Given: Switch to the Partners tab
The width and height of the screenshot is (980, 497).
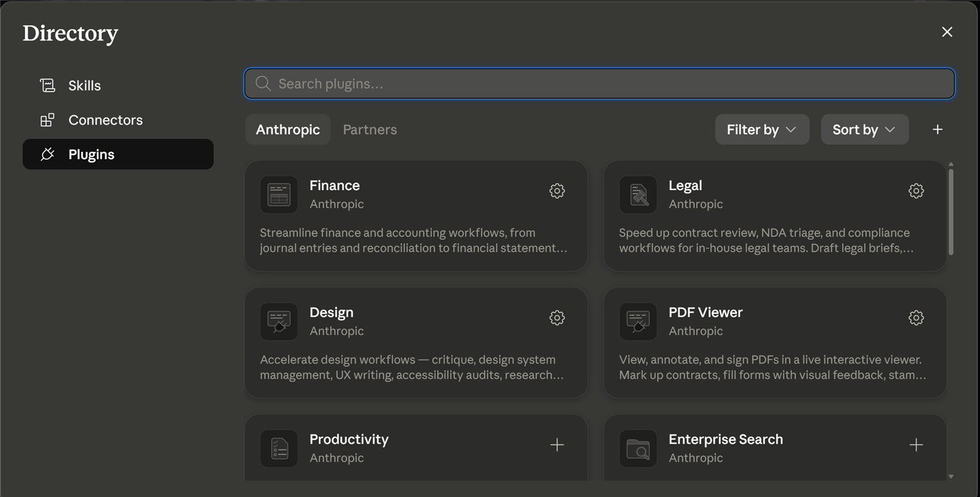Looking at the screenshot, I should (x=370, y=129).
